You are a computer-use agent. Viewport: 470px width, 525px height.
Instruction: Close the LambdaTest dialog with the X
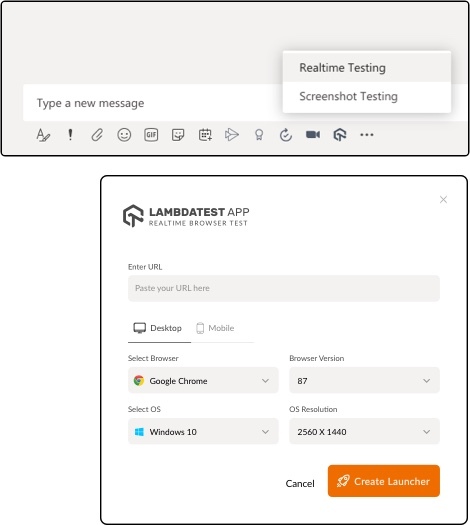pyautogui.click(x=443, y=200)
